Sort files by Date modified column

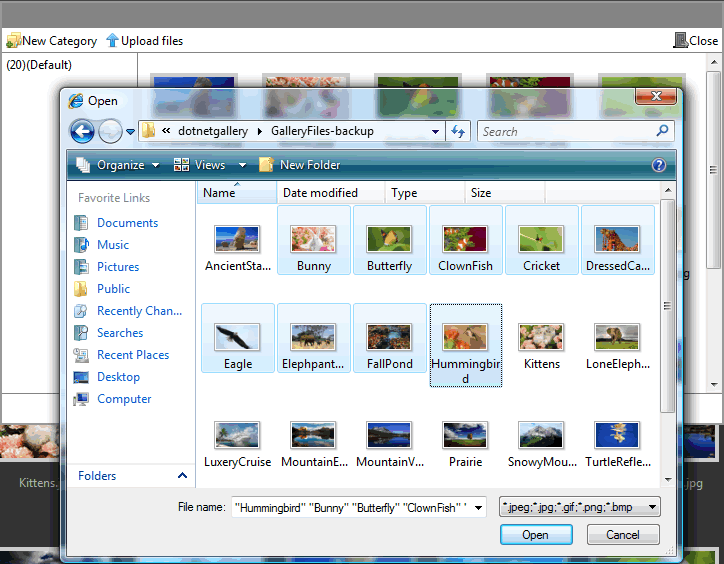coord(319,193)
